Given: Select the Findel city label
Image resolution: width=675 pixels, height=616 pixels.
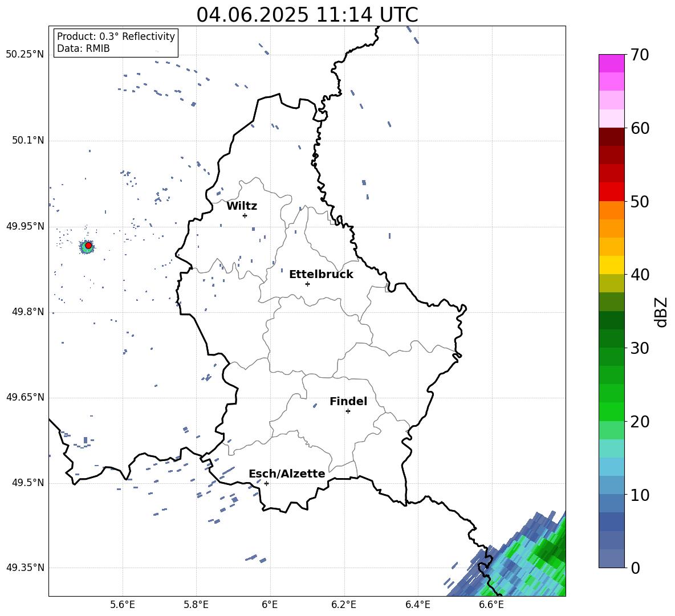Looking at the screenshot, I should [348, 401].
